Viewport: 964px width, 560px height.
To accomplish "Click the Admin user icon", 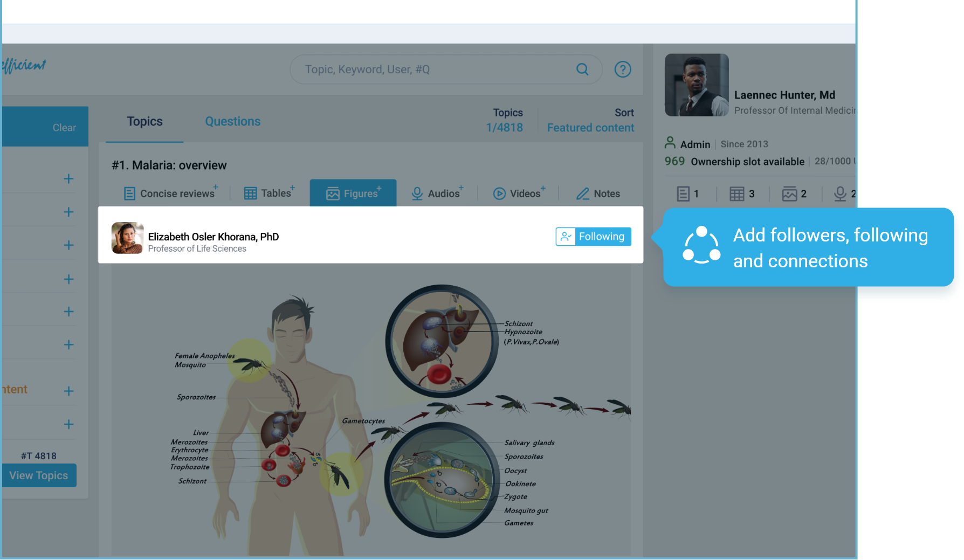I will 670,143.
